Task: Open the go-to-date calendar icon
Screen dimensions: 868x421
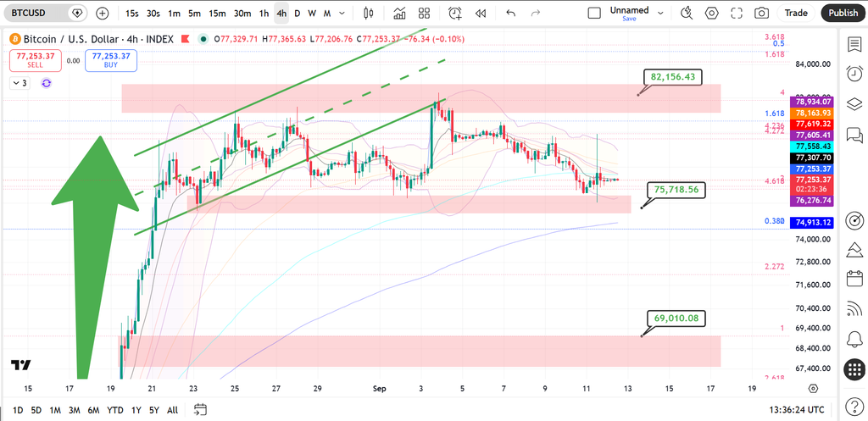Action: [x=200, y=409]
